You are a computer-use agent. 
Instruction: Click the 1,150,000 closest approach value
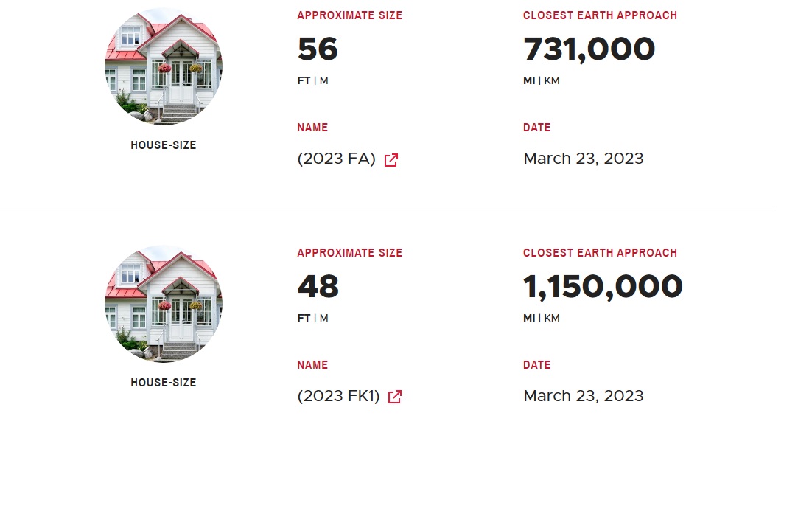(x=603, y=288)
